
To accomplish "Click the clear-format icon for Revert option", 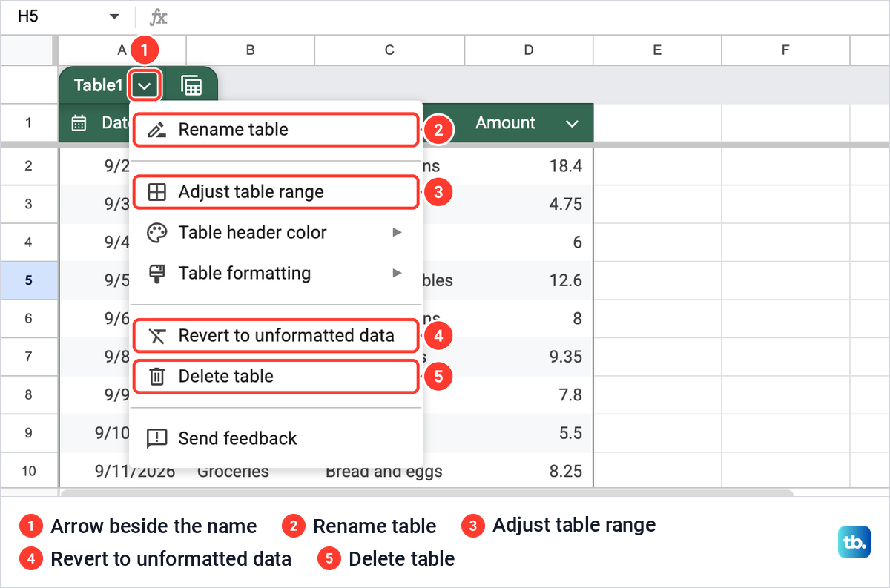I will pos(157,336).
